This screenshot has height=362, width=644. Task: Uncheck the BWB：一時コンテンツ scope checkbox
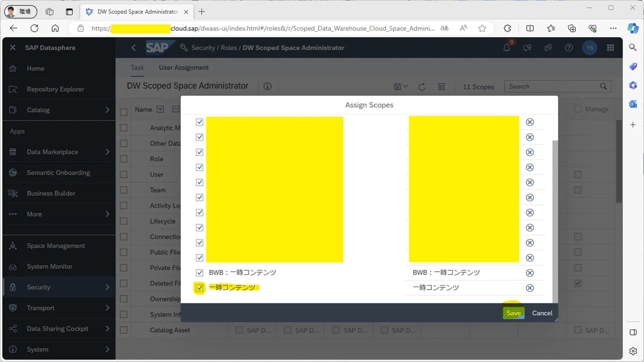coord(199,273)
